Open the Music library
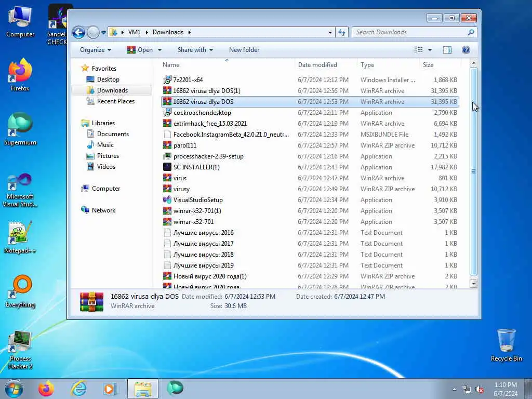 point(100,145)
